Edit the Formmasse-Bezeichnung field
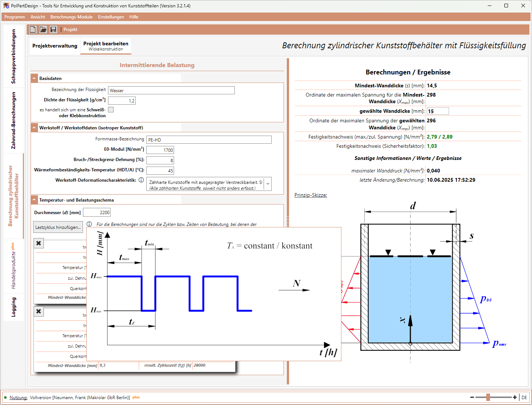Viewport: 532px width, 405px height. 209,140
